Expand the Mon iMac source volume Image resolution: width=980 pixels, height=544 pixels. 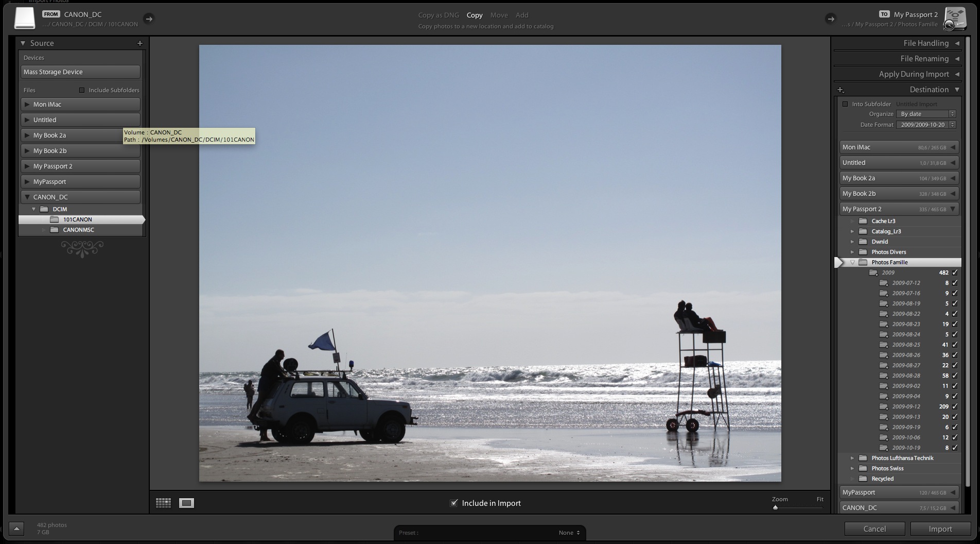(x=27, y=104)
